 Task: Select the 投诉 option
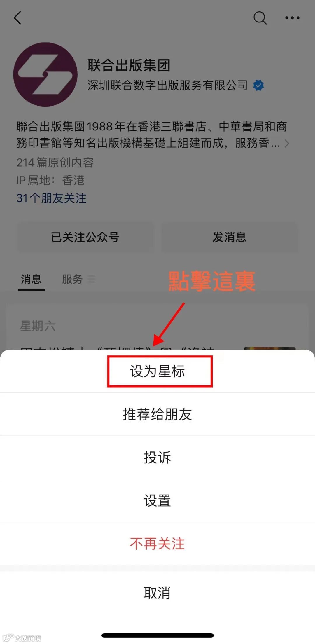pyautogui.click(x=157, y=457)
